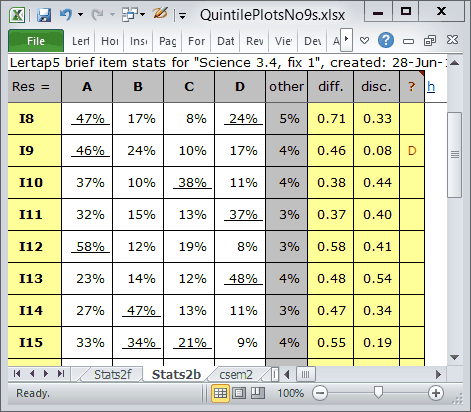Open the File tab
Viewport: 471px width, 412px height.
point(36,41)
